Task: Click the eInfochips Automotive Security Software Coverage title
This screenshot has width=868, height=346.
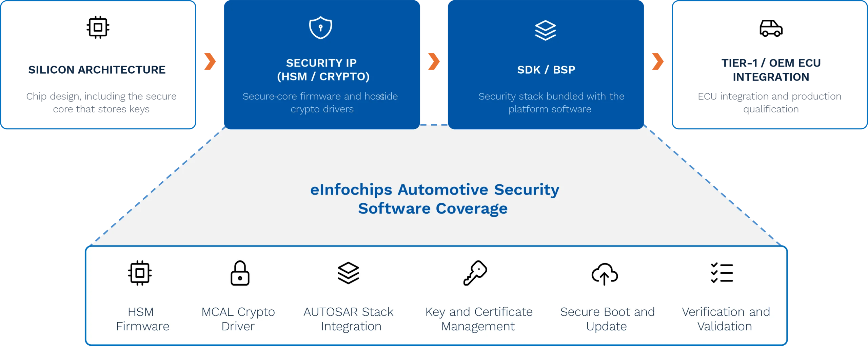Action: pyautogui.click(x=434, y=199)
